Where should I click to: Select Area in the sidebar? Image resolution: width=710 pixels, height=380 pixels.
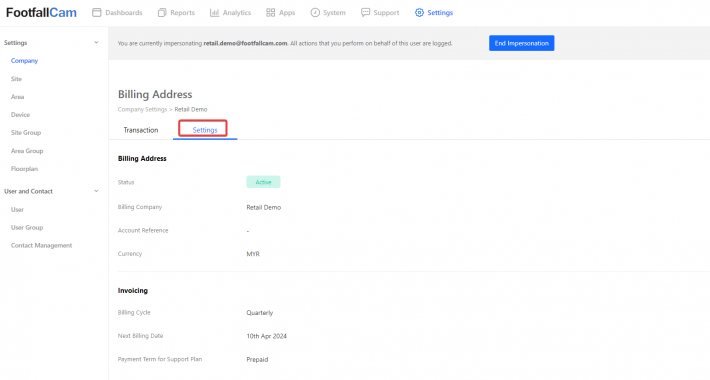coord(17,97)
